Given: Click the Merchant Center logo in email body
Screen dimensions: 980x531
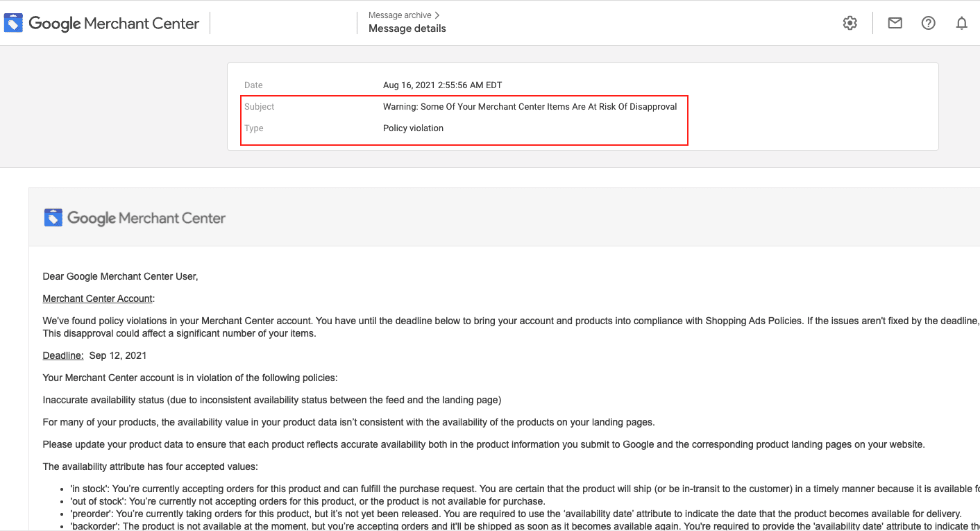Looking at the screenshot, I should 135,218.
